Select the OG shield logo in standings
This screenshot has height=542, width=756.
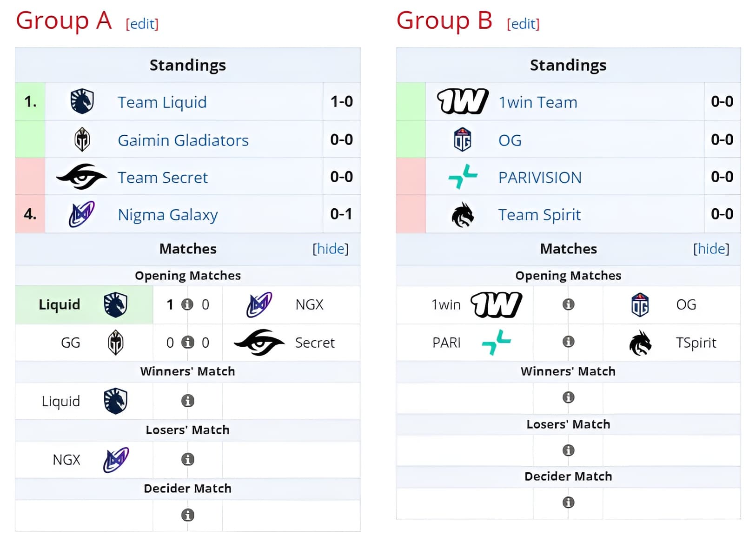click(464, 139)
